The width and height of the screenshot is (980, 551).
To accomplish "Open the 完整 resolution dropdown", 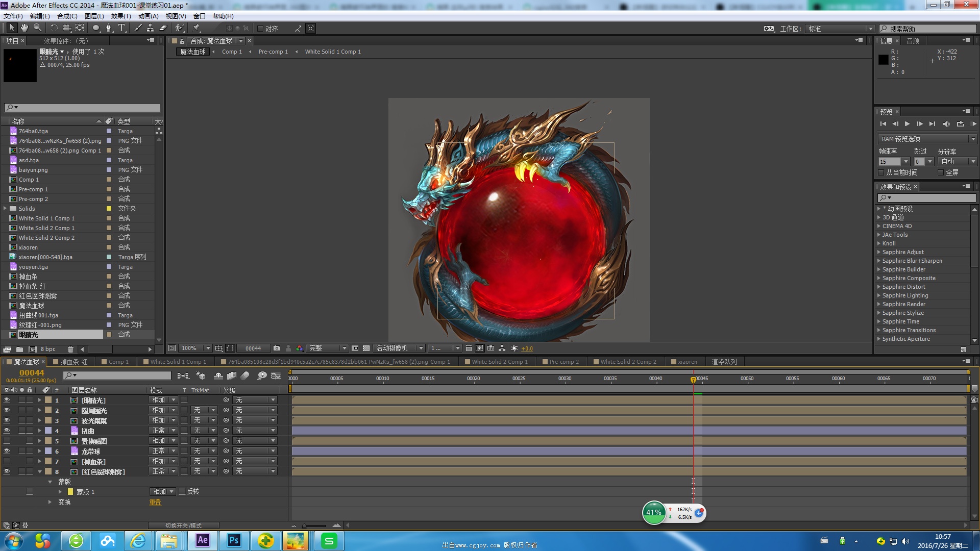I will pyautogui.click(x=327, y=348).
